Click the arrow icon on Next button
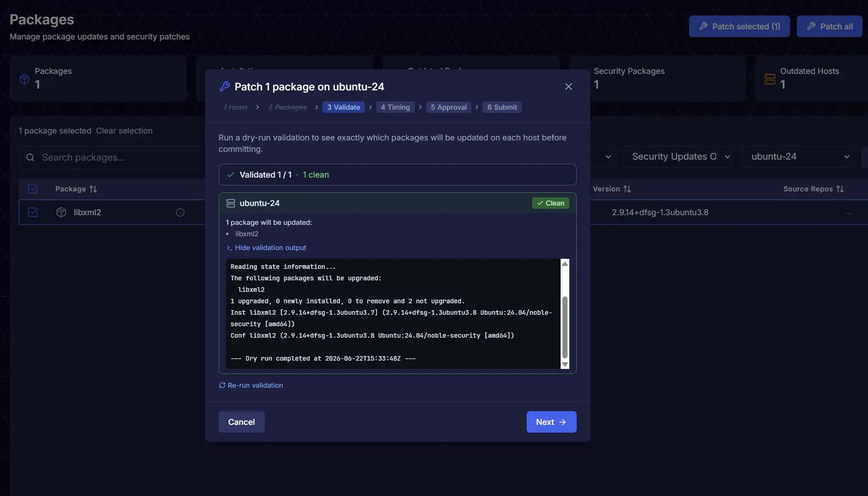This screenshot has width=868, height=496. click(562, 422)
